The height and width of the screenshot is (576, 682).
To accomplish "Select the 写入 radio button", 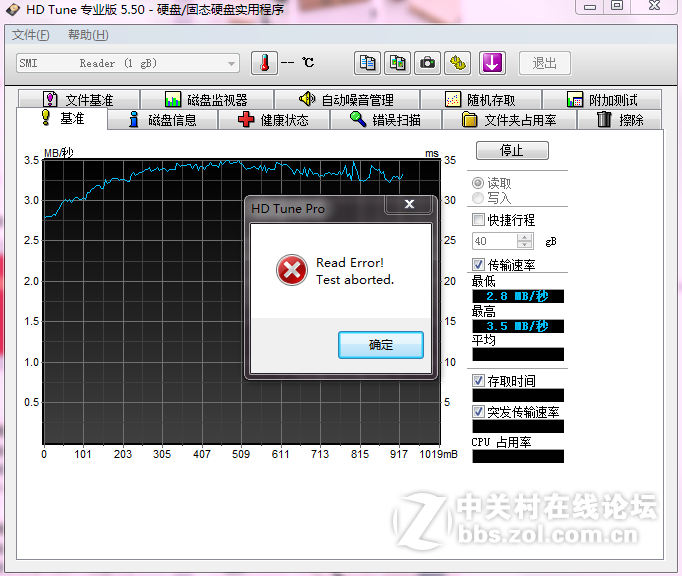I will point(478,198).
